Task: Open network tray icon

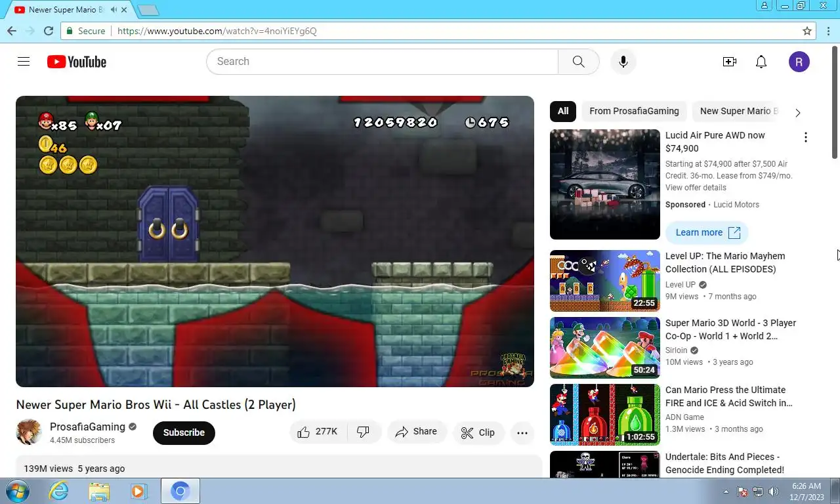Action: tap(758, 492)
